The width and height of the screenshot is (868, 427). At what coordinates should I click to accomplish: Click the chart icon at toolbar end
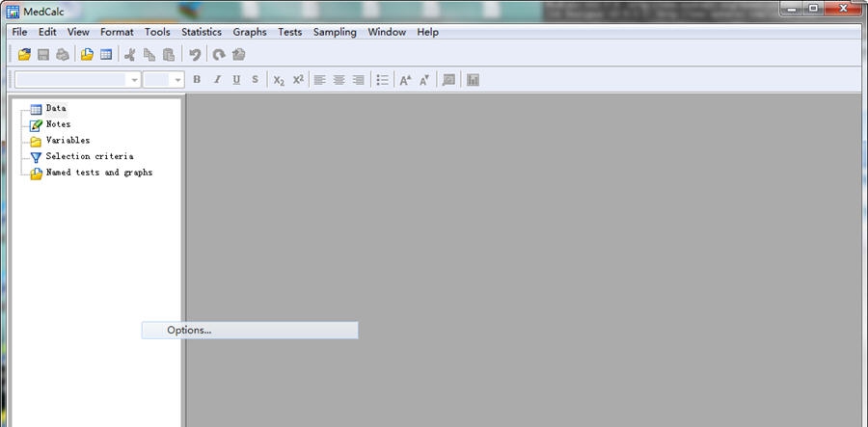pyautogui.click(x=473, y=80)
